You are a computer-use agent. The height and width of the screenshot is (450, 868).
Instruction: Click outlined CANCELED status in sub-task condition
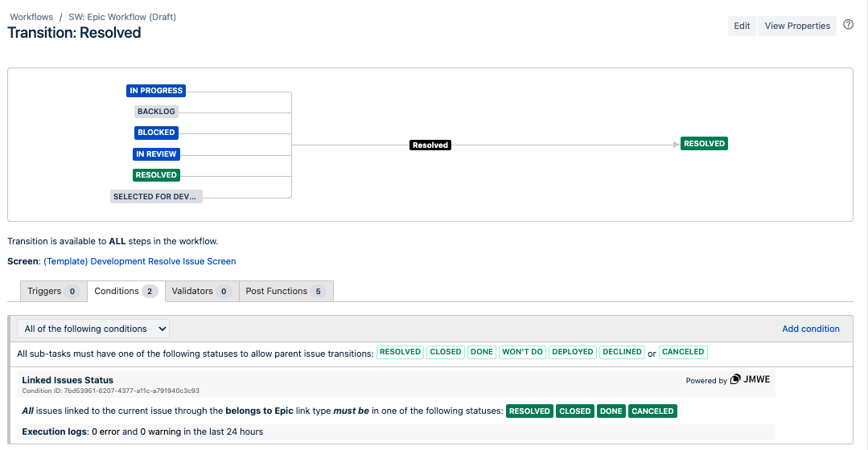click(683, 352)
